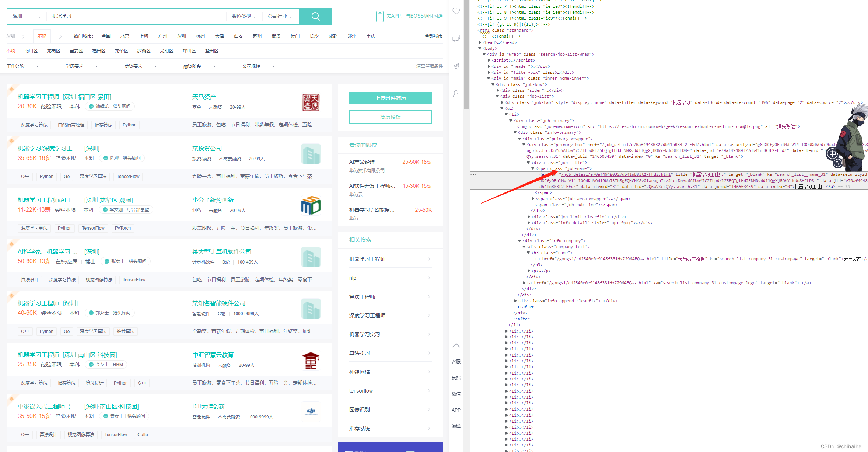Click the DJI大疆创新 company logo
The image size is (868, 452).
pos(311,412)
